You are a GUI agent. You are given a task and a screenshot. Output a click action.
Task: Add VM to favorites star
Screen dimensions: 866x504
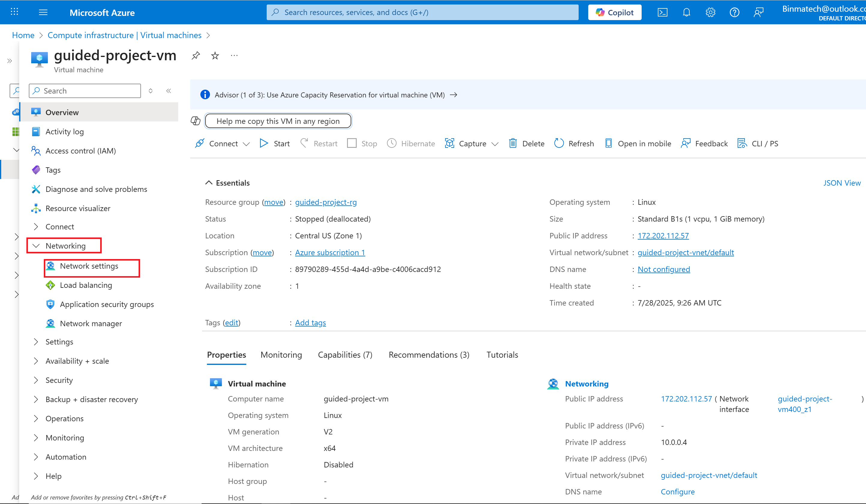click(215, 55)
